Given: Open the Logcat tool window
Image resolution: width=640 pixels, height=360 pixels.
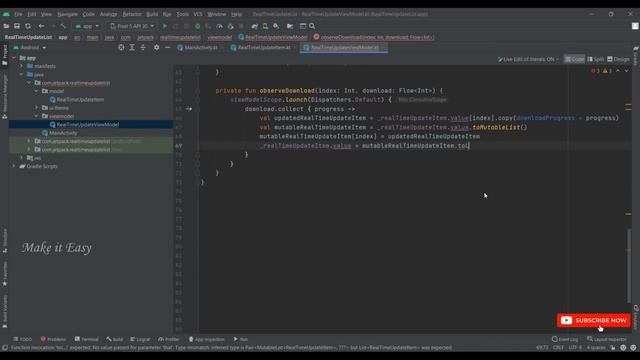Looking at the screenshot, I should [x=140, y=339].
